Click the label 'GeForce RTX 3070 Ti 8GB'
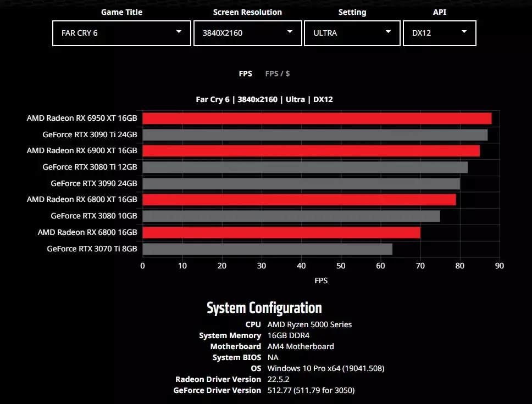532x404 pixels. 92,249
